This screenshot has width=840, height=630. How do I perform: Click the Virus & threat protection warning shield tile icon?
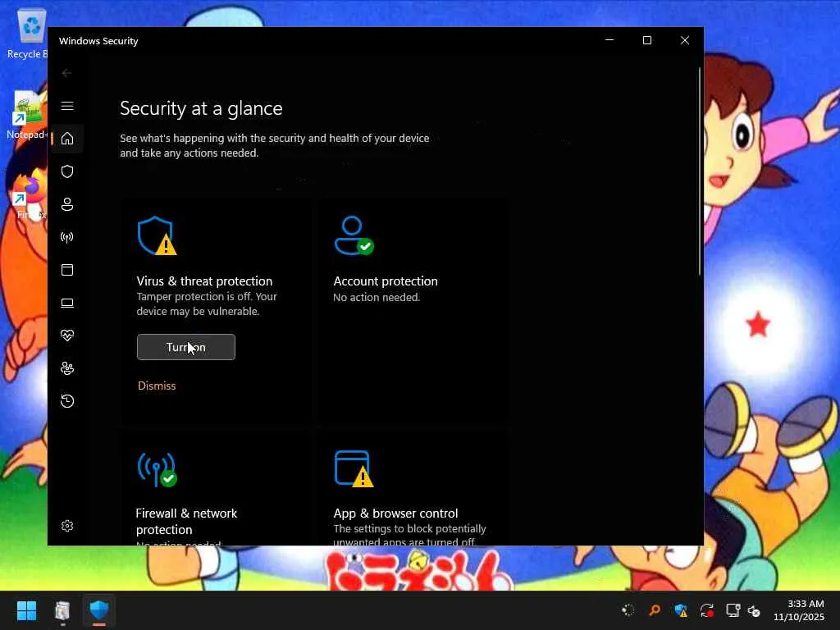157,235
